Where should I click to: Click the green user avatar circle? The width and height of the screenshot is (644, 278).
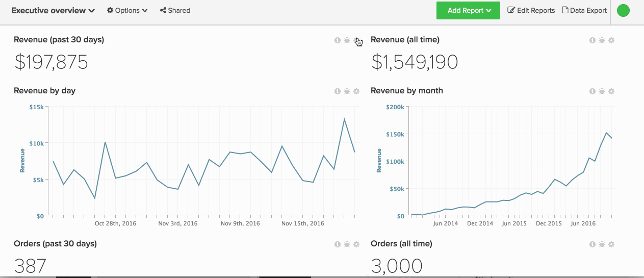coord(623,10)
